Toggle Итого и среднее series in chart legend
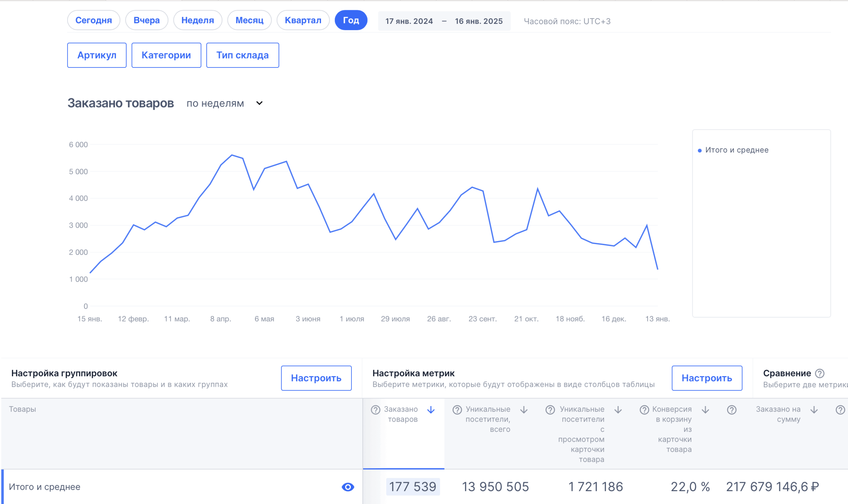The image size is (848, 504). point(736,150)
